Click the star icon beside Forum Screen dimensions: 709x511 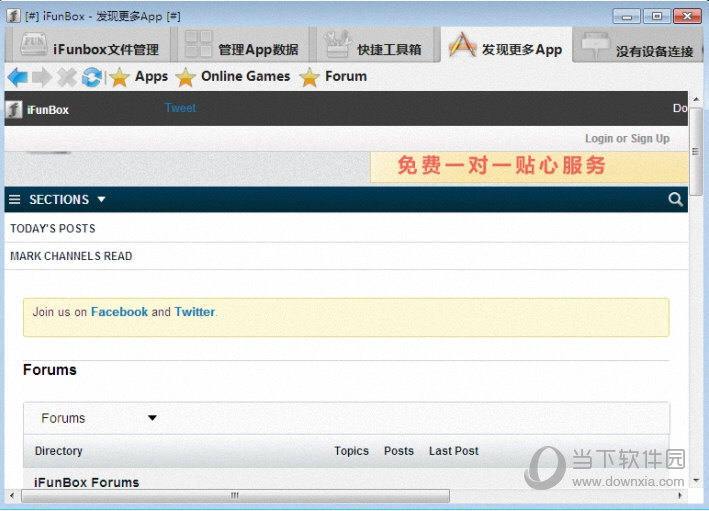click(309, 77)
